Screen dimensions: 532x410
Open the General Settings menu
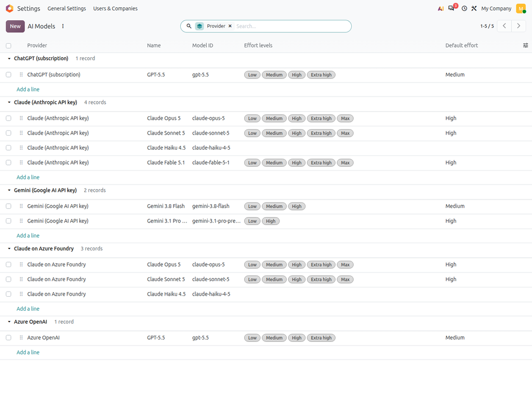click(x=66, y=8)
